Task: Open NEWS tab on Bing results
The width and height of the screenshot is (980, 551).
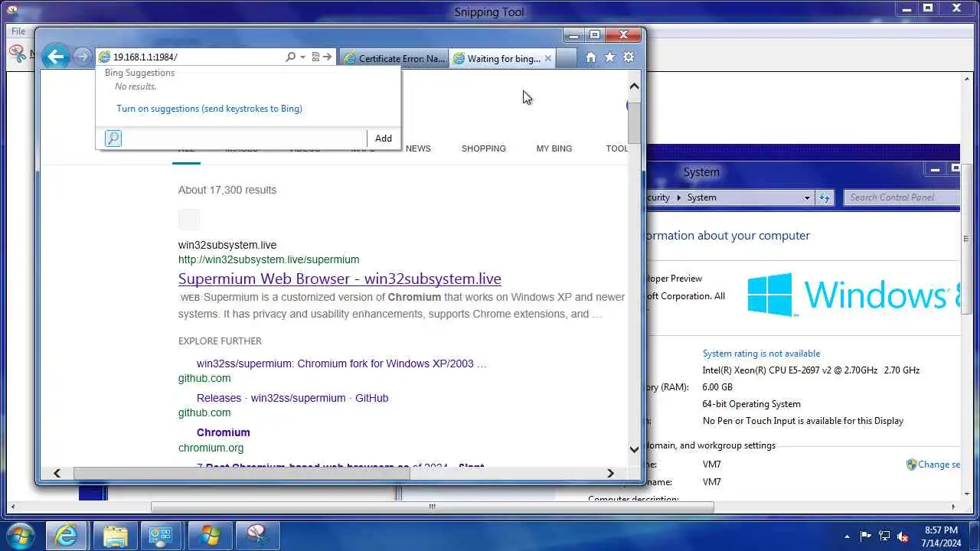Action: tap(418, 148)
